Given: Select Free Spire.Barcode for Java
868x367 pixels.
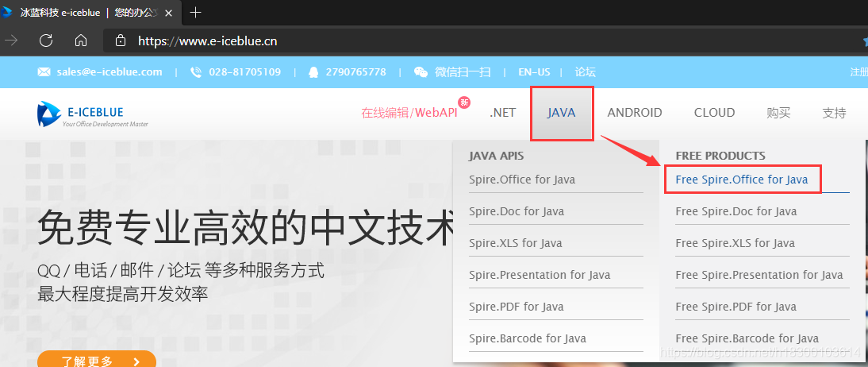Looking at the screenshot, I should (x=747, y=338).
